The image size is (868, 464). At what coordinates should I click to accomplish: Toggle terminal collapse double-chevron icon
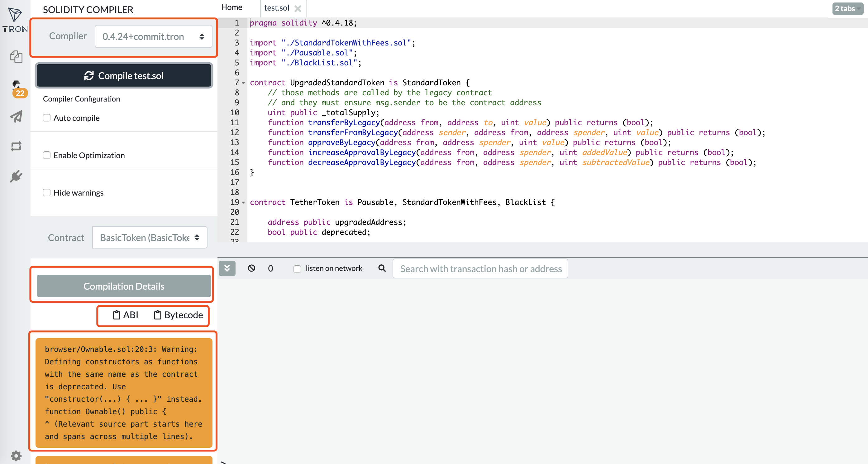tap(227, 268)
